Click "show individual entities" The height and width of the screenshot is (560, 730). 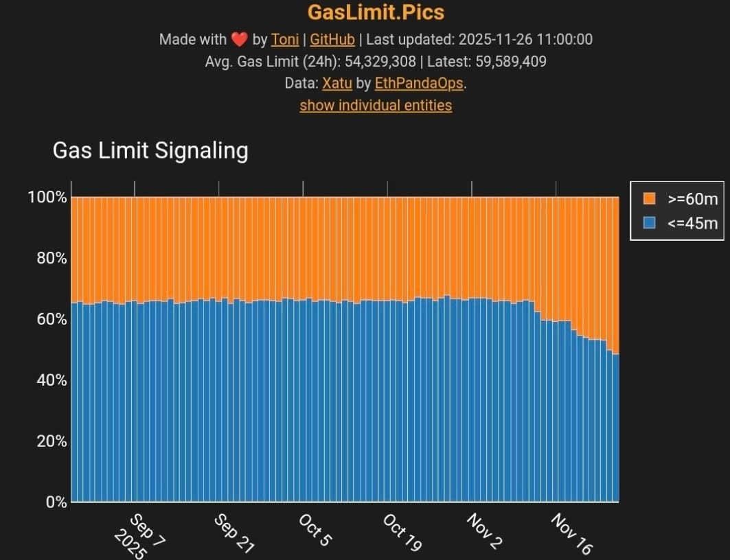tap(375, 105)
